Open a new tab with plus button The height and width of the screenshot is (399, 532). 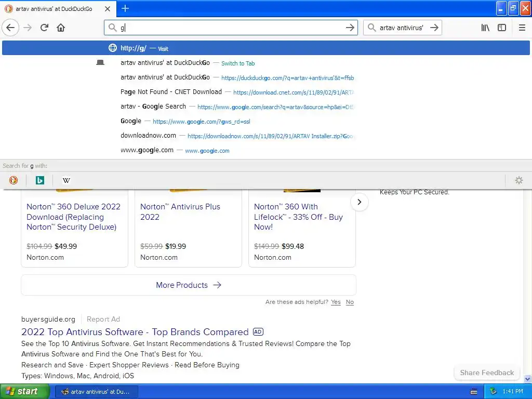pos(125,8)
